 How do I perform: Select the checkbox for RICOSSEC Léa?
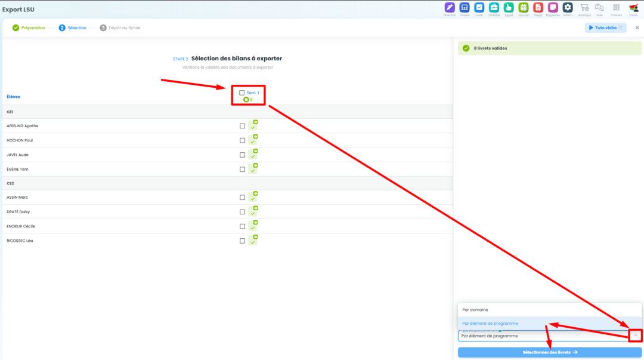coord(242,241)
